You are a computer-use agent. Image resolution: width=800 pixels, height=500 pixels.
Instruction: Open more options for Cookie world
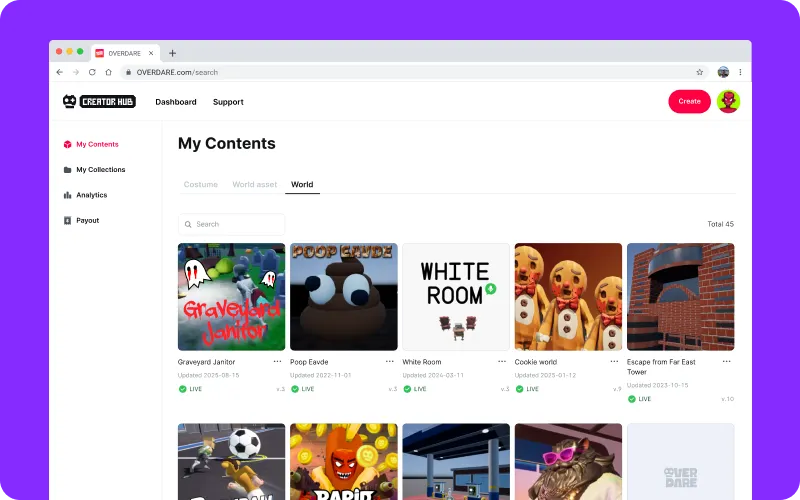click(614, 361)
